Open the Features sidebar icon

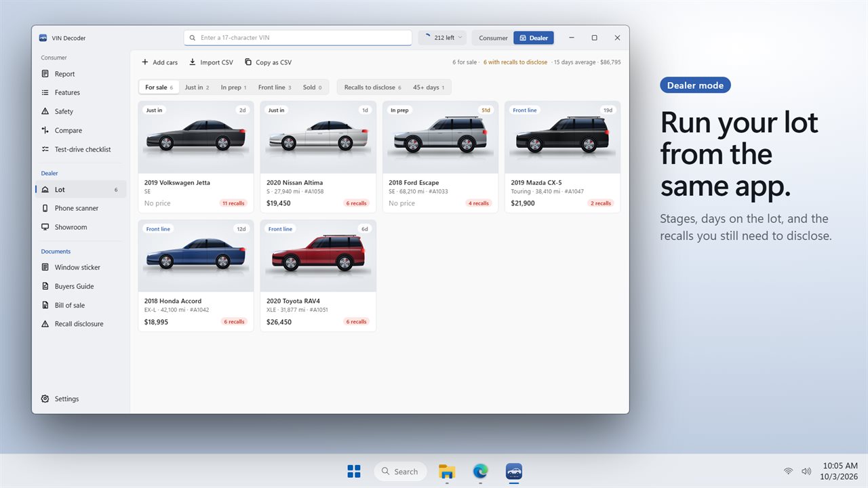click(x=45, y=92)
